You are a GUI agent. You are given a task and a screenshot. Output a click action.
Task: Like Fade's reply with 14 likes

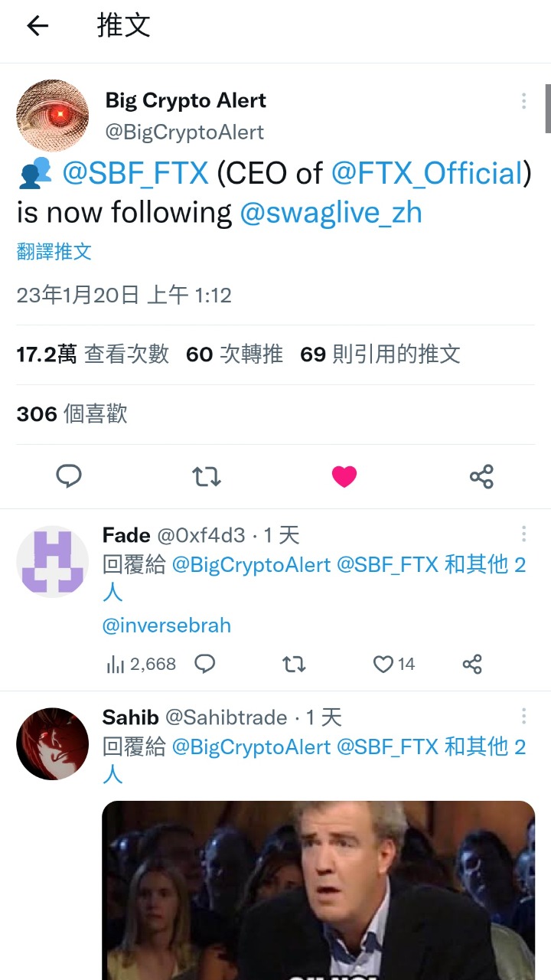393,664
